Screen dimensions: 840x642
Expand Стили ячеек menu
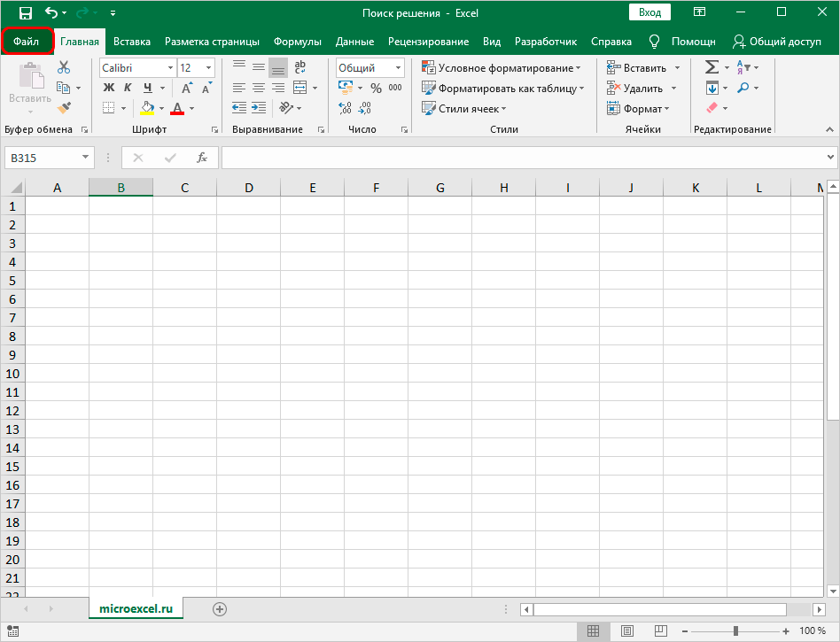pos(463,109)
